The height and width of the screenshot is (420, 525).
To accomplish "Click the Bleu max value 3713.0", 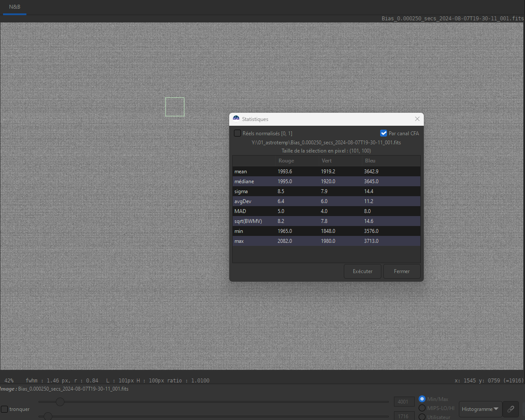I will pyautogui.click(x=371, y=241).
